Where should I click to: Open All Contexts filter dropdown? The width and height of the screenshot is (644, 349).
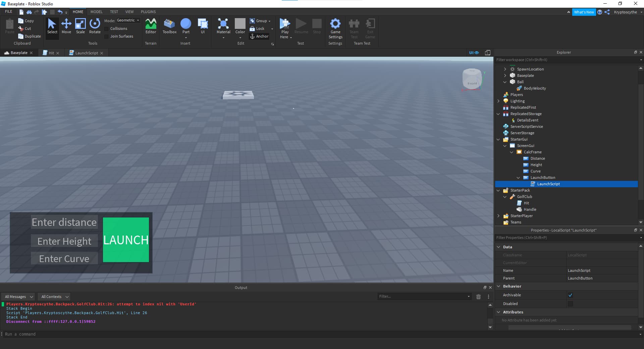click(54, 297)
